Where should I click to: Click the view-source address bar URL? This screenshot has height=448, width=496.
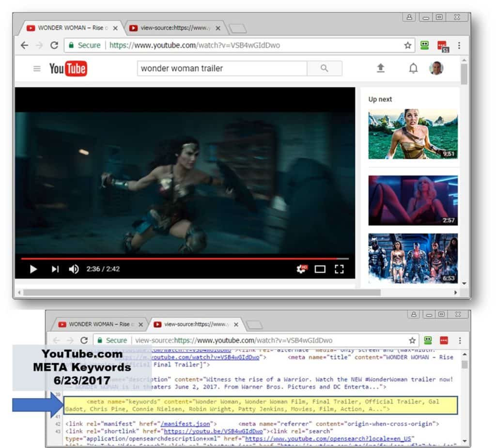pyautogui.click(x=234, y=340)
